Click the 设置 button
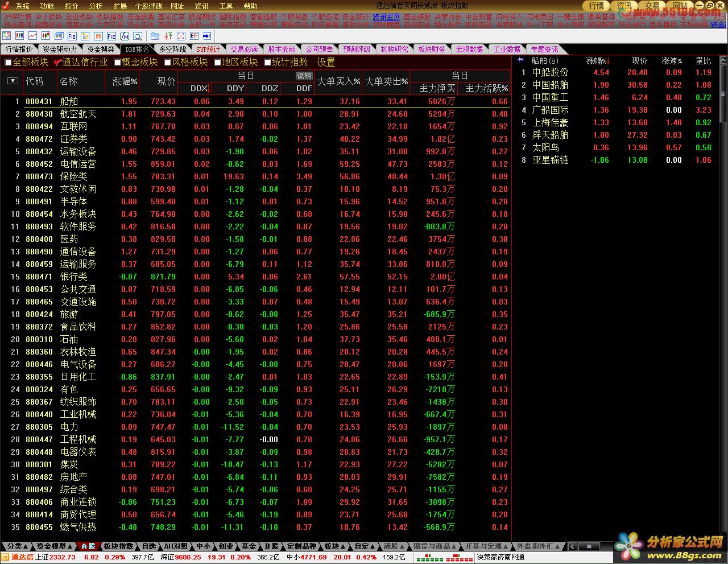The image size is (728, 564). pos(326,62)
